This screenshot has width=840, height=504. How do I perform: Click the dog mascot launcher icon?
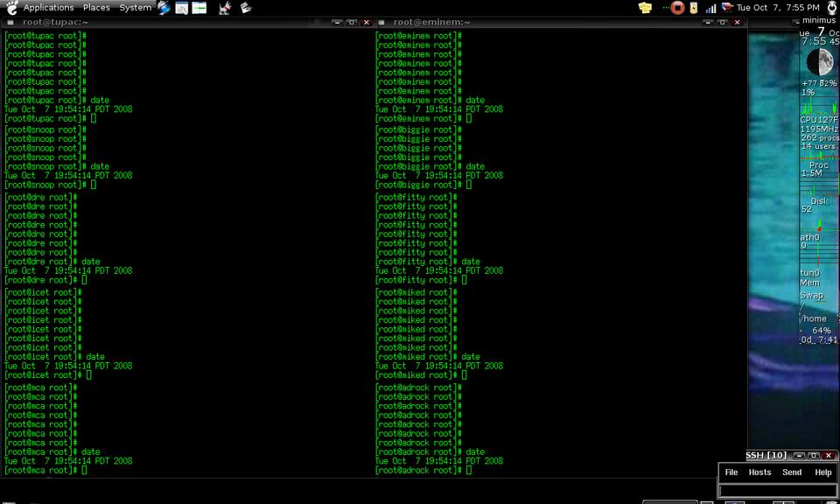pyautogui.click(x=225, y=8)
